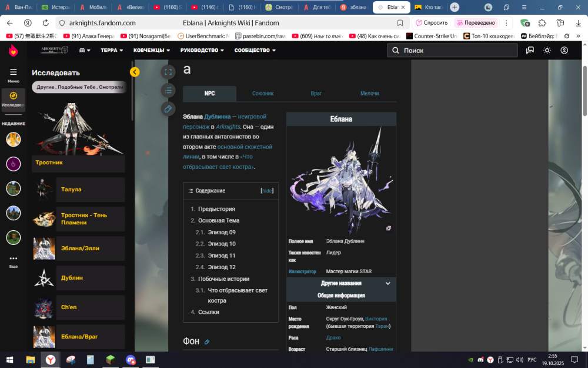Switch the РУС keyboard language indicator

pos(532,360)
